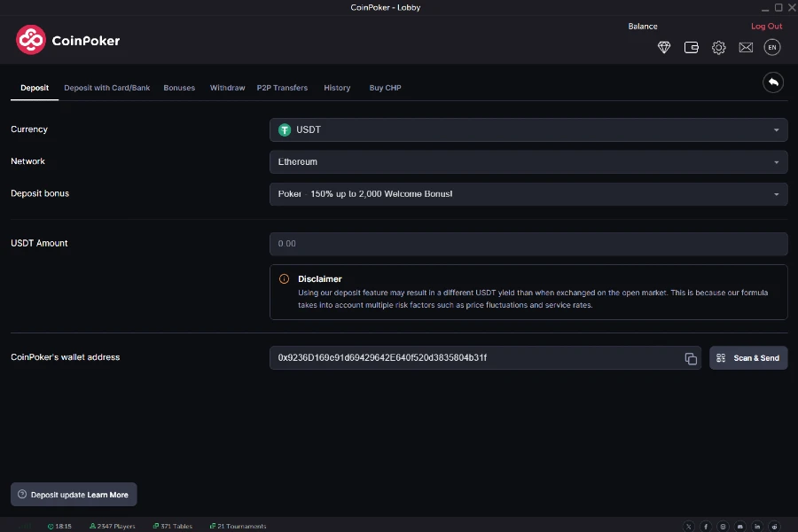Open the messages envelope icon
798x532 pixels.
click(x=746, y=47)
